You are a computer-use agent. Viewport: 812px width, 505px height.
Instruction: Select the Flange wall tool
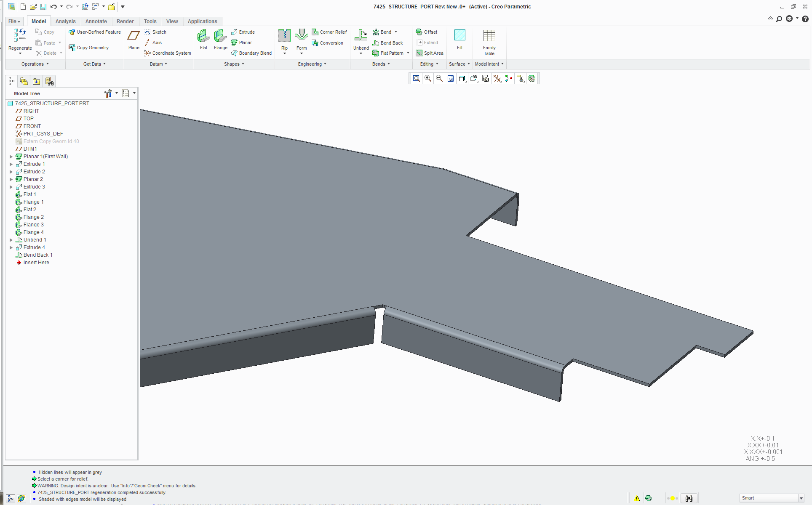coord(220,40)
